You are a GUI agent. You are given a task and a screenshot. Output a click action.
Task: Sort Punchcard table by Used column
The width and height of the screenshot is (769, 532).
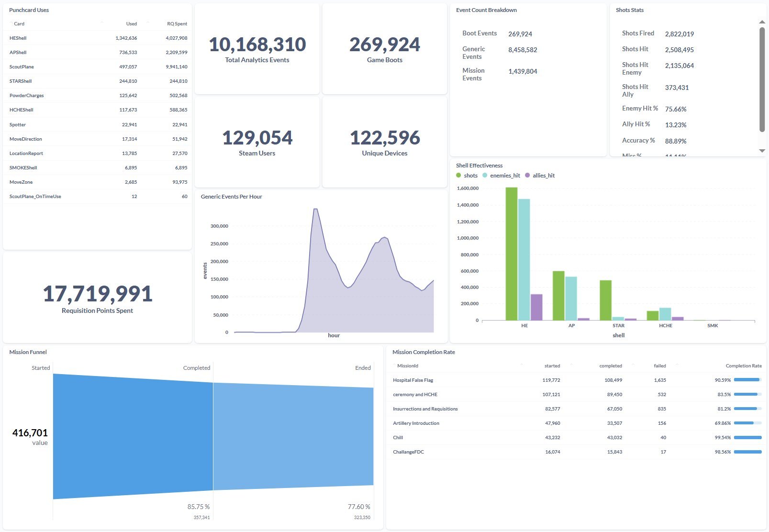coord(132,23)
